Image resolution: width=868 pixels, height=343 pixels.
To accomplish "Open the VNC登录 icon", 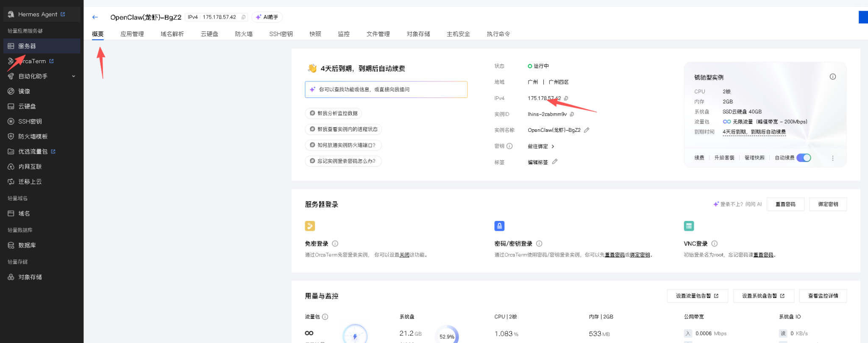I will tap(689, 226).
